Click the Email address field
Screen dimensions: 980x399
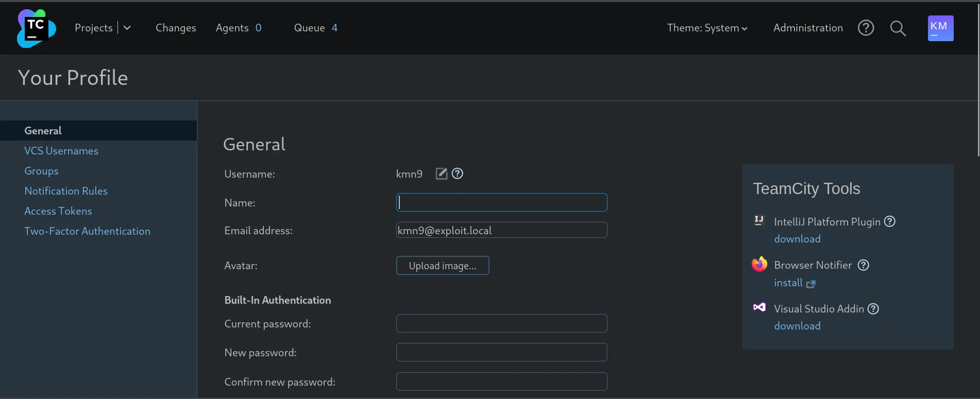pyautogui.click(x=502, y=230)
